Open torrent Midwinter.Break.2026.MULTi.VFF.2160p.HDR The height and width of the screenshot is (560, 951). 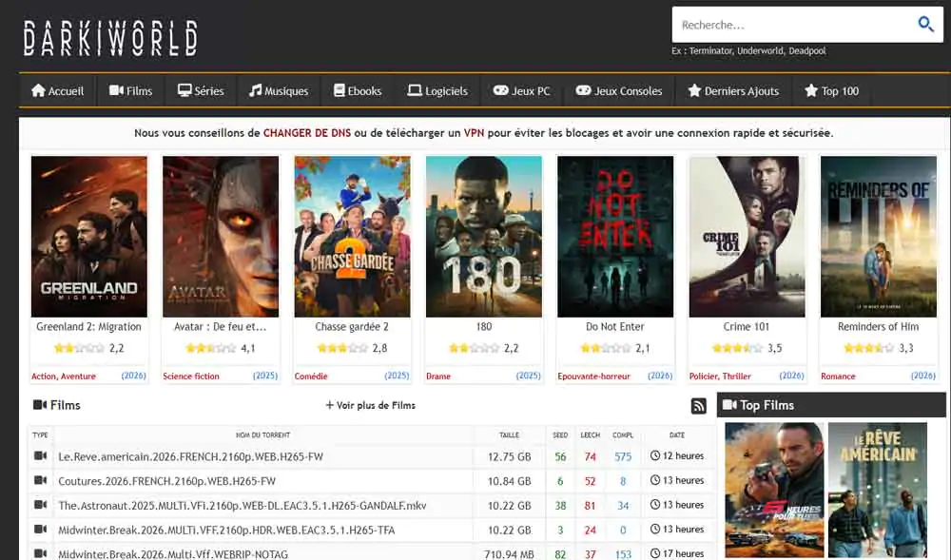(226, 531)
